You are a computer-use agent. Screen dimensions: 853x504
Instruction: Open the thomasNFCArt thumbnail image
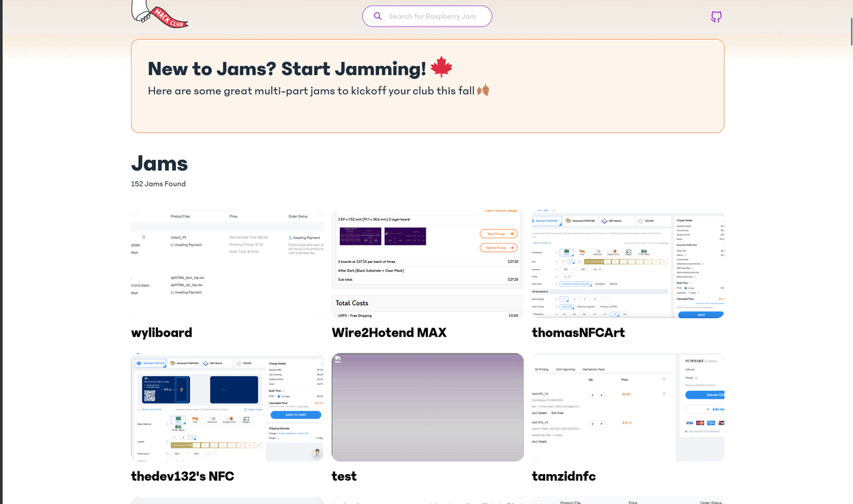(x=628, y=264)
